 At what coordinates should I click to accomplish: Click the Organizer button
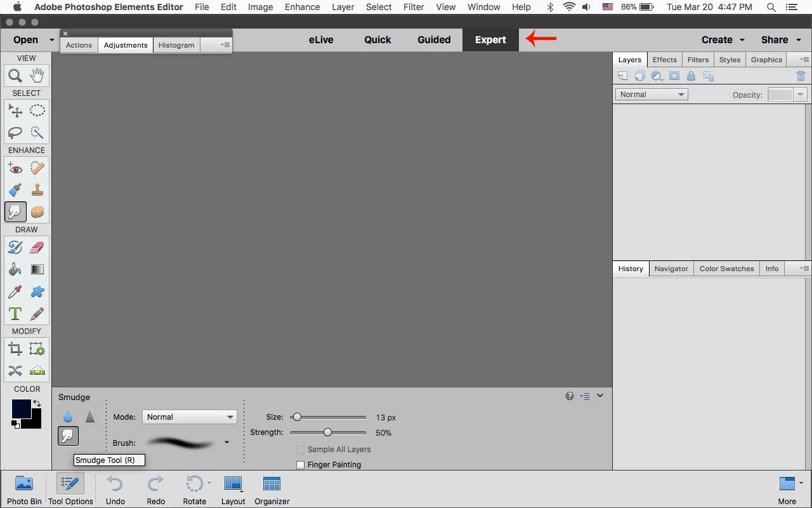coord(272,490)
